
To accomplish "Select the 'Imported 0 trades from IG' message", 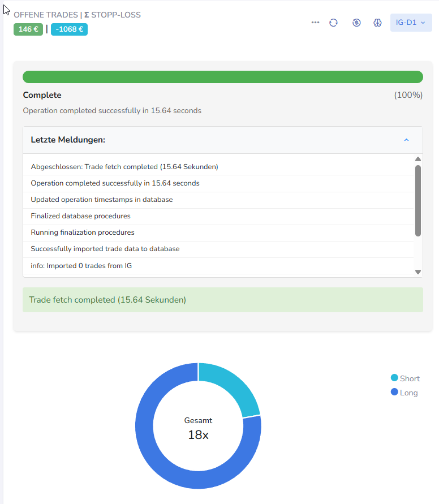I will (x=81, y=265).
